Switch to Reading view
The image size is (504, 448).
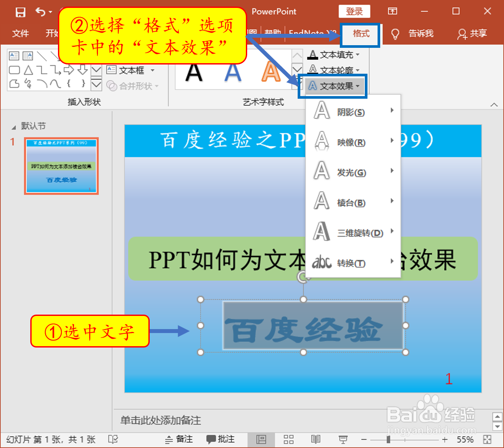pyautogui.click(x=316, y=439)
